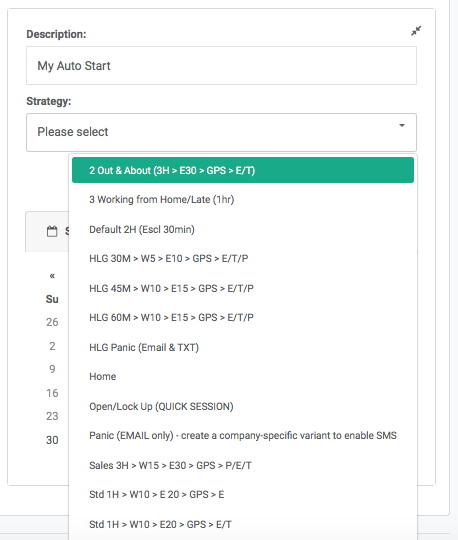Click the Strategy 'Please select' combo box
This screenshot has width=458, height=540.
pyautogui.click(x=221, y=132)
